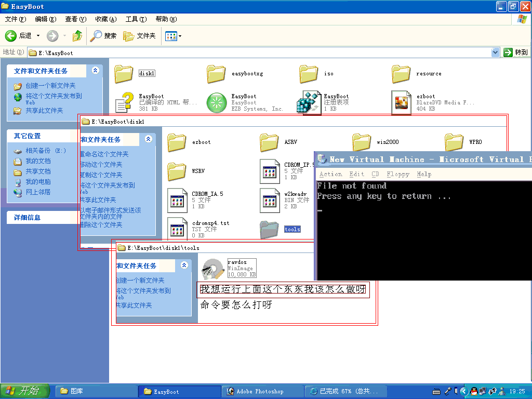Toggle the 文件夹 folders pane button

click(139, 36)
